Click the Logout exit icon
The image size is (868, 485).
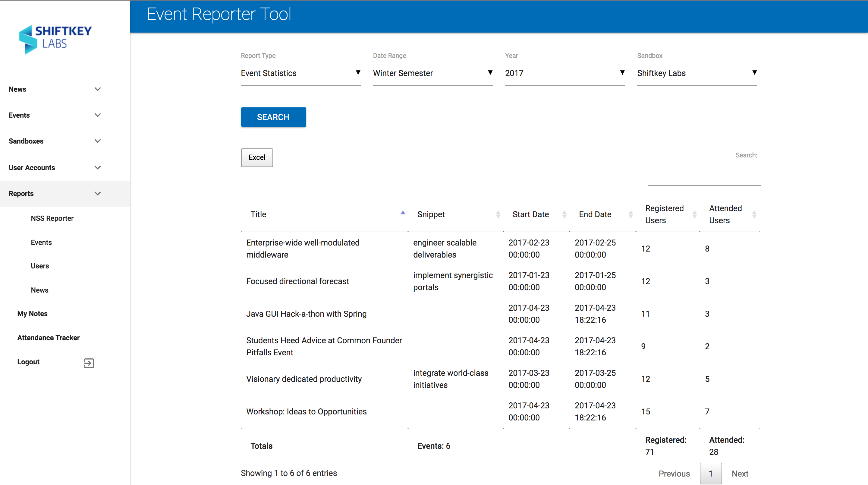(x=89, y=363)
